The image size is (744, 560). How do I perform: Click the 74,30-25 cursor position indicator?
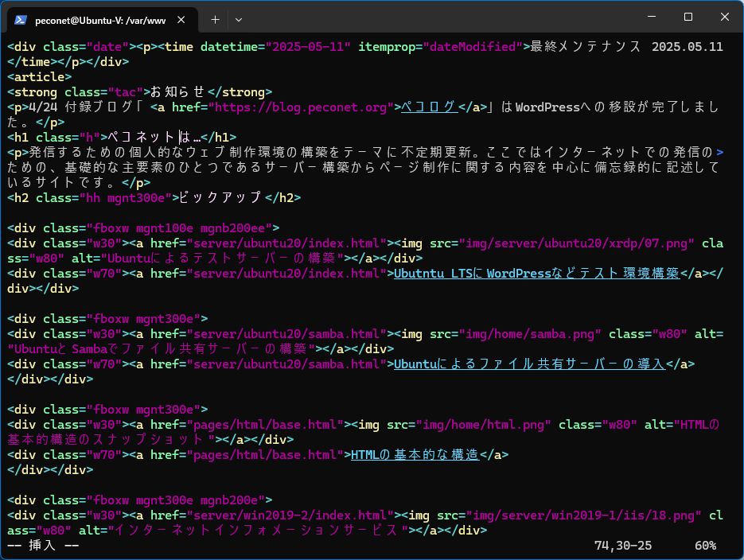point(622,546)
